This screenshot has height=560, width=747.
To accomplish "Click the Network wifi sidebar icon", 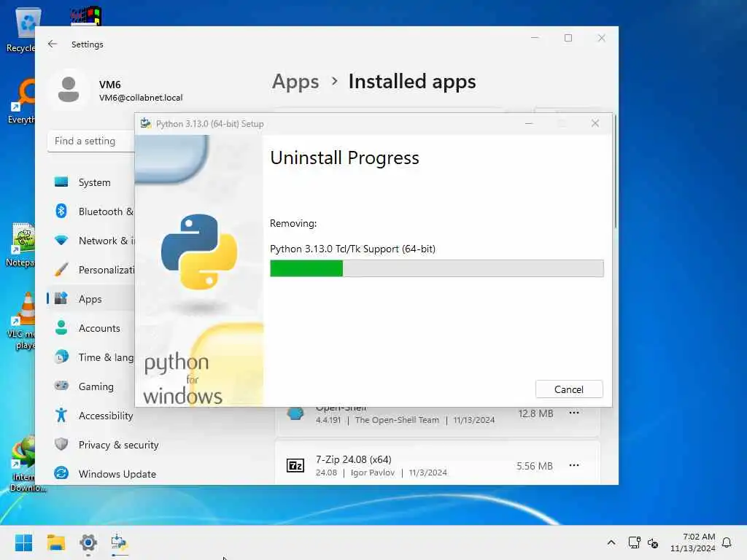I will tap(61, 240).
